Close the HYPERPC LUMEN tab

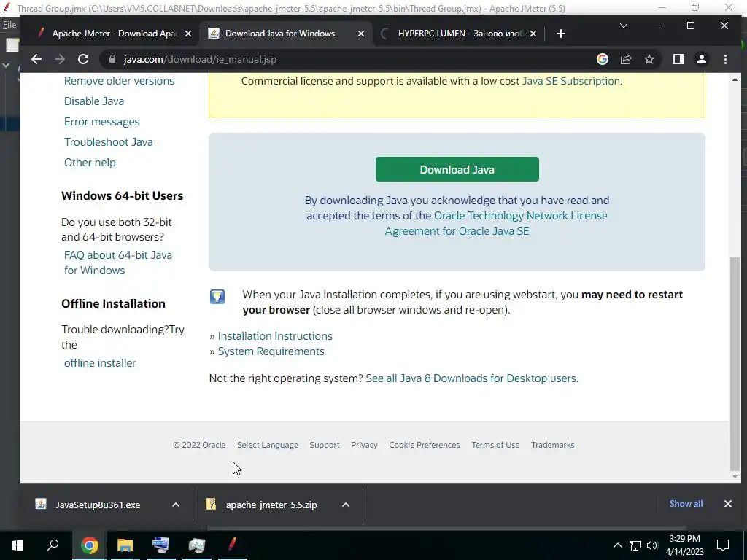tap(533, 34)
